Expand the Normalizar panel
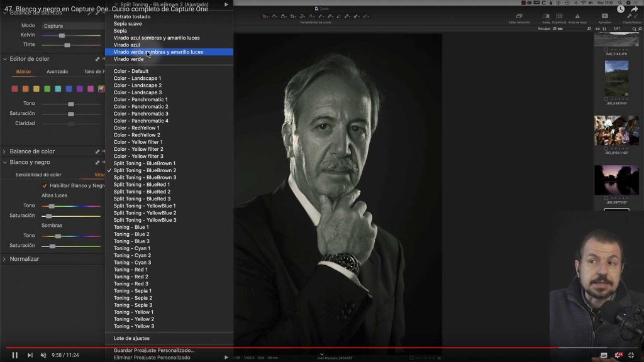The height and width of the screenshot is (362, 644). [4, 259]
